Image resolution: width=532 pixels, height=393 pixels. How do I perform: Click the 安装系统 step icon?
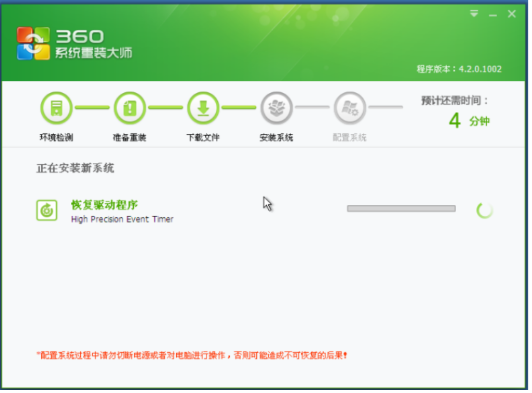(x=277, y=108)
